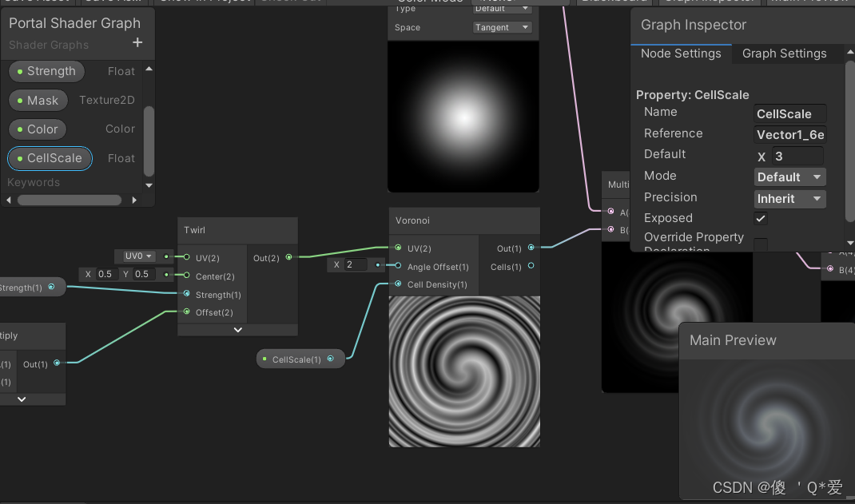Add a new property with the plus icon
This screenshot has height=504, width=855.
pyautogui.click(x=137, y=42)
